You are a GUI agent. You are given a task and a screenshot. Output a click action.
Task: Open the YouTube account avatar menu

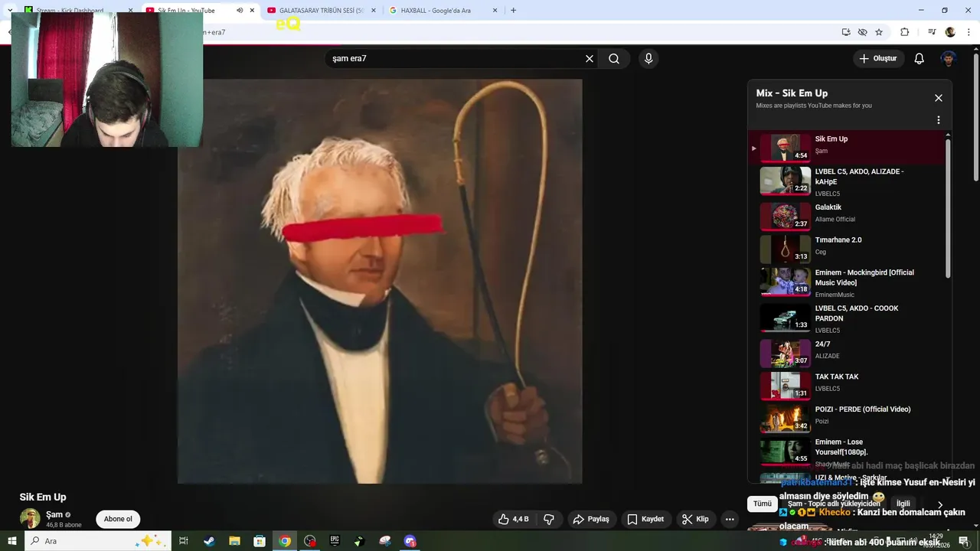[x=949, y=59]
